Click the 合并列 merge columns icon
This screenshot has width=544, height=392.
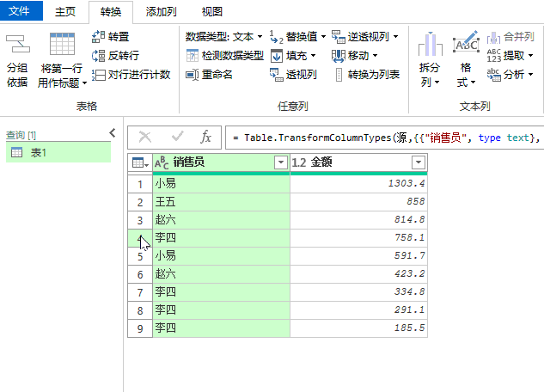pos(493,37)
